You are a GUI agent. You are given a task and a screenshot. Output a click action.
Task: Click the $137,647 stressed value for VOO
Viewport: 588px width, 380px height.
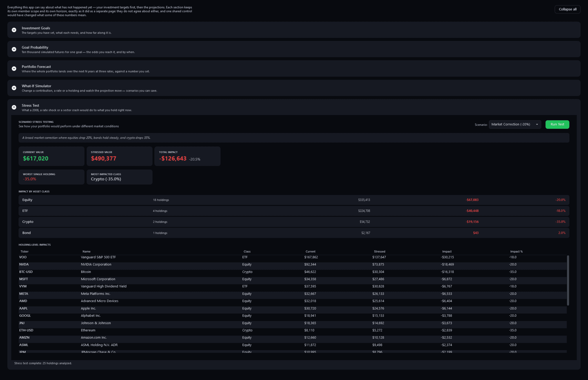(x=379, y=257)
